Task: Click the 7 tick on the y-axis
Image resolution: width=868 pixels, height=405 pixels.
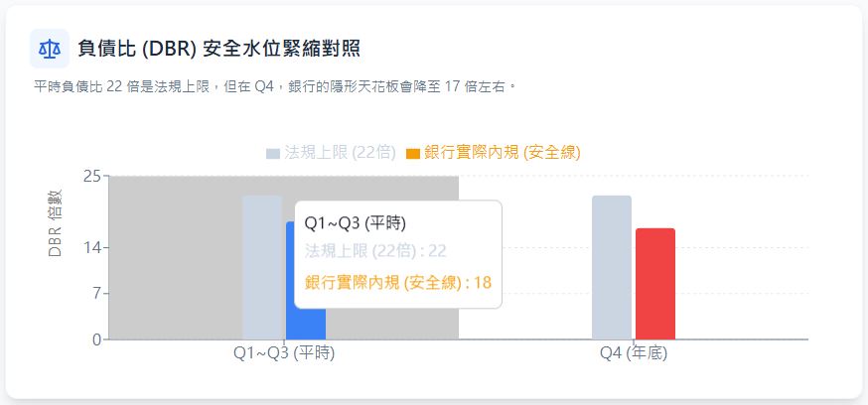Action: click(94, 294)
